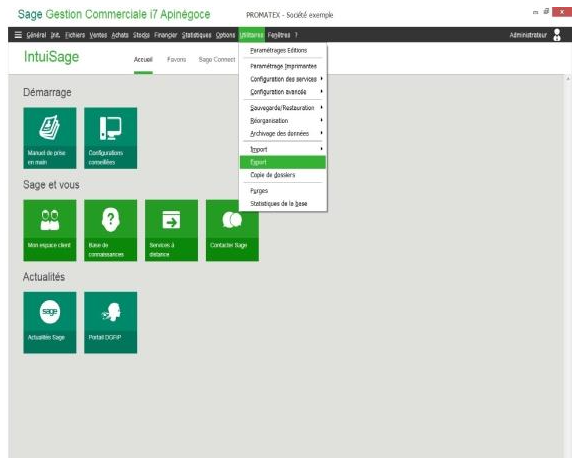This screenshot has width=581, height=461.
Task: Open the Financier menu
Action: (x=166, y=35)
